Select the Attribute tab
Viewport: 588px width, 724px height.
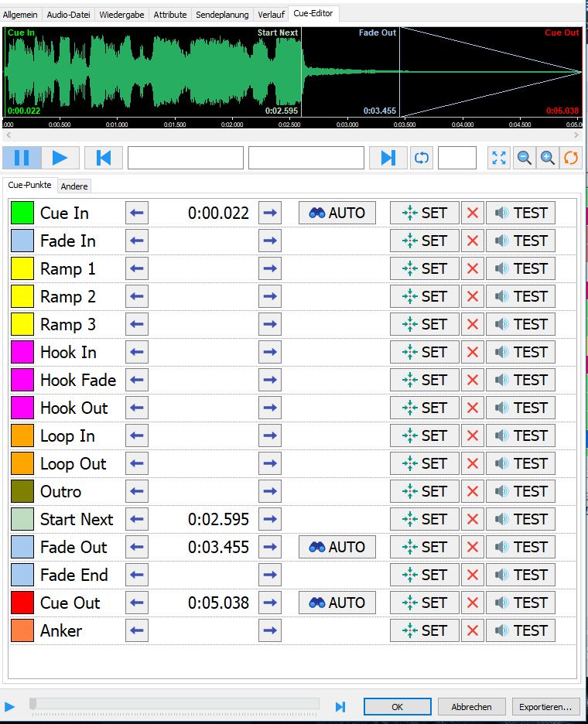click(170, 15)
